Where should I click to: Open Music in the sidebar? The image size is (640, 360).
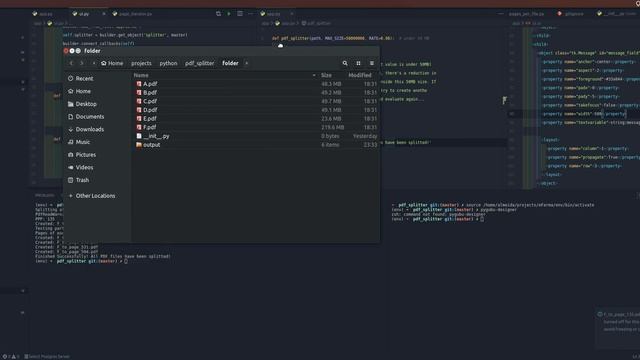point(79,142)
